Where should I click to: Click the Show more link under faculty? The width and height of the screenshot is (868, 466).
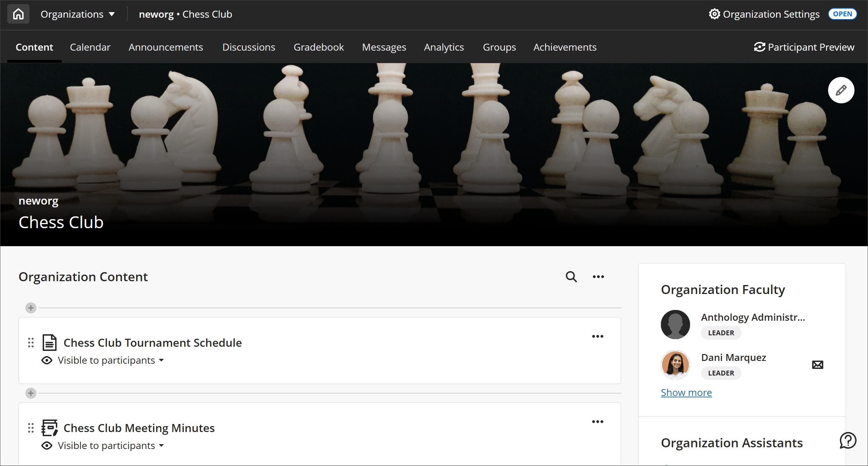tap(686, 392)
